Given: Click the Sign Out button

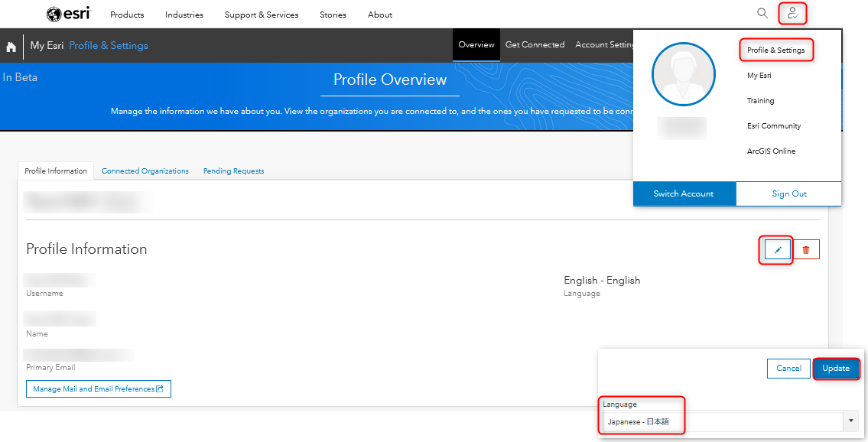Looking at the screenshot, I should (788, 193).
